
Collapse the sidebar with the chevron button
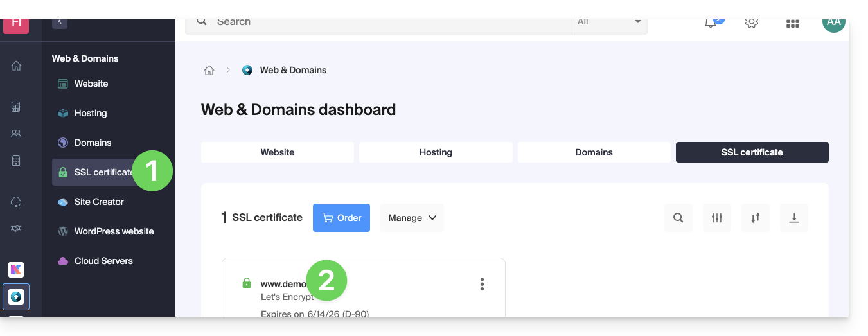(x=60, y=22)
